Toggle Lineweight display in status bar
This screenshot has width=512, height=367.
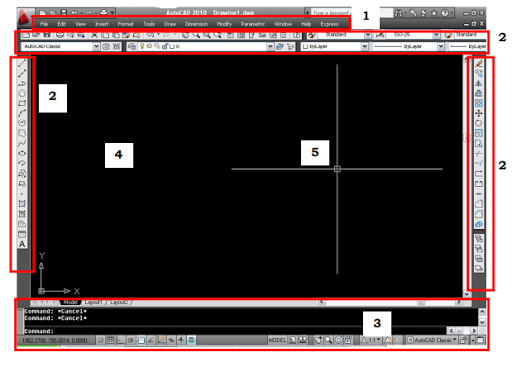coord(181,340)
